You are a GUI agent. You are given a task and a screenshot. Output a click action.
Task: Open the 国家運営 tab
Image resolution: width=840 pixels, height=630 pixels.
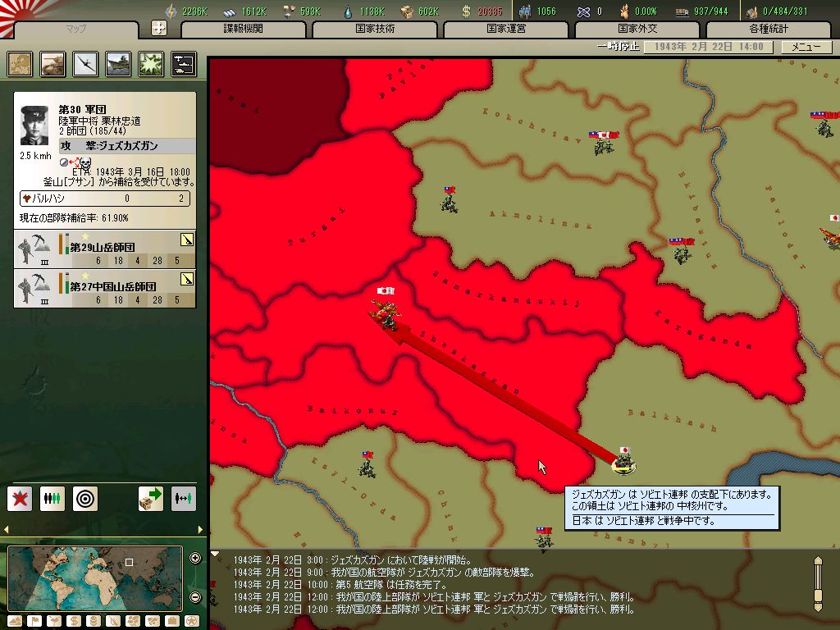click(506, 29)
